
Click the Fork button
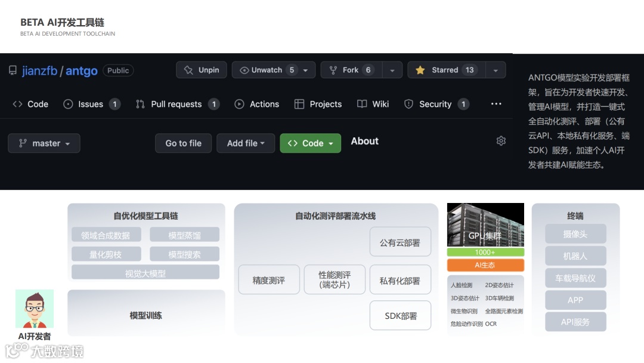point(352,70)
